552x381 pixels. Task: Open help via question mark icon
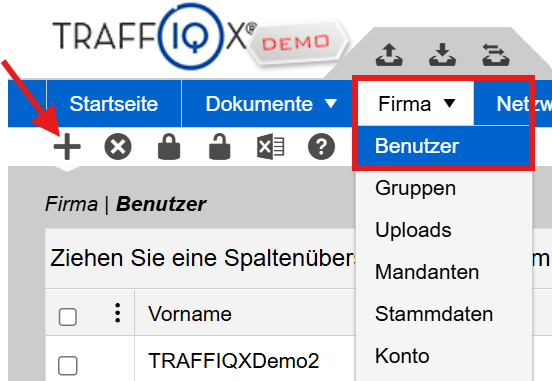pos(321,146)
